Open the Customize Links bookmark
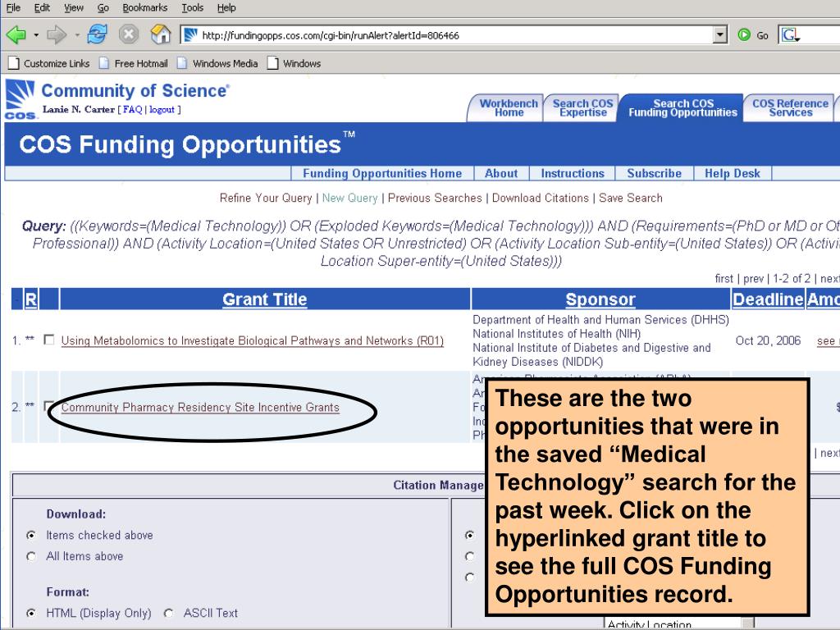Screen dimensions: 840x630 tap(49, 63)
